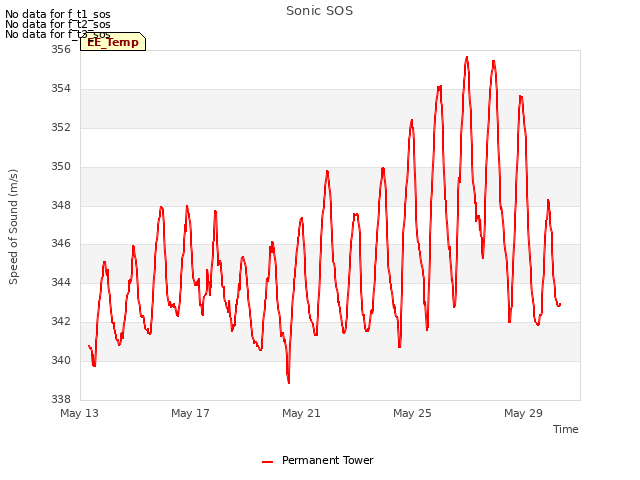640x480 pixels.
Task: Click the 344 y-axis tick label
Action: click(x=61, y=282)
